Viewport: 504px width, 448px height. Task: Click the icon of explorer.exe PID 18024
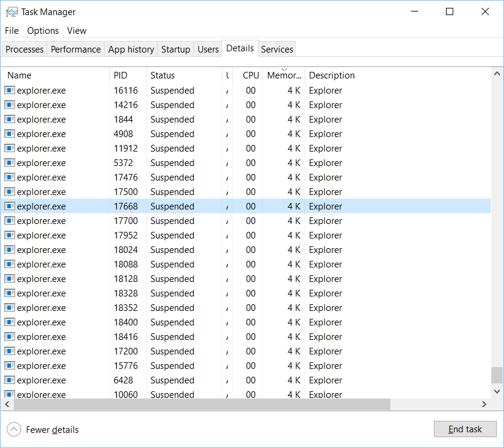pyautogui.click(x=10, y=250)
